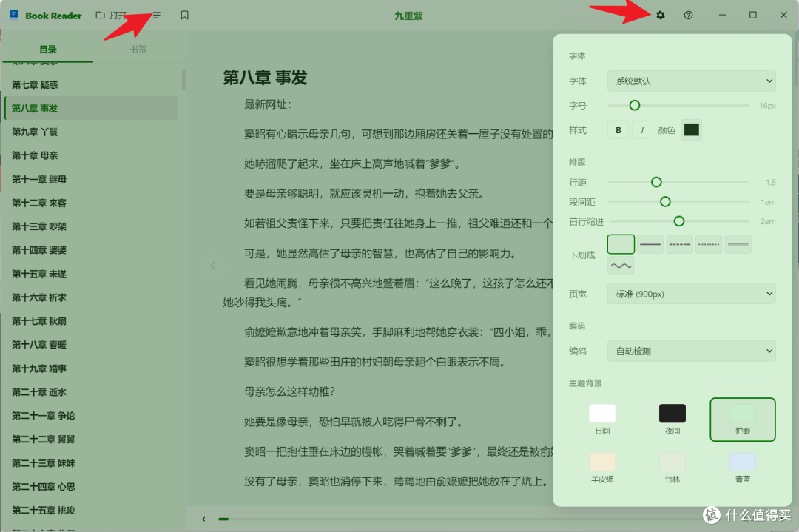The image size is (799, 532).
Task: Add bookmark using bookmark icon
Action: coord(184,16)
